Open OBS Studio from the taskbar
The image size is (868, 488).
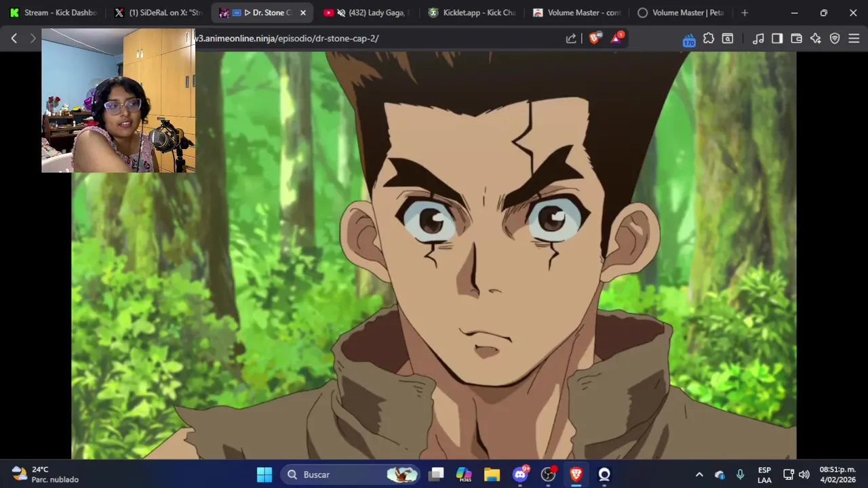[549, 474]
